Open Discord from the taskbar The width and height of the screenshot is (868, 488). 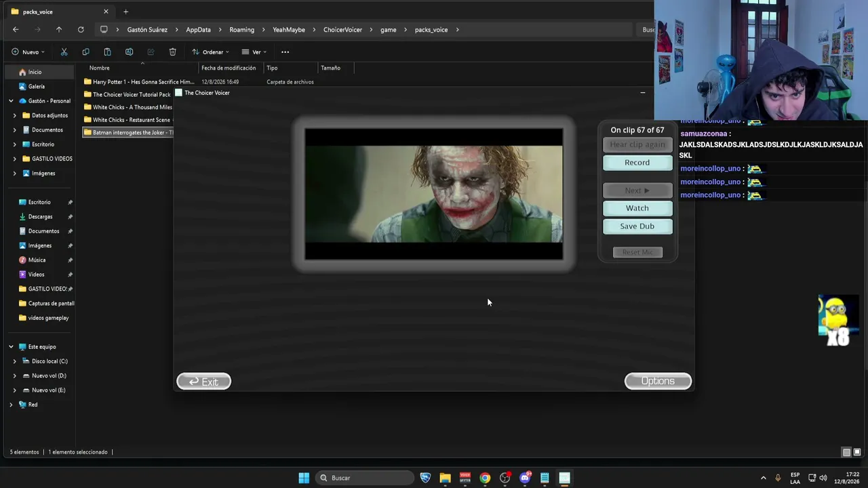pos(525,478)
